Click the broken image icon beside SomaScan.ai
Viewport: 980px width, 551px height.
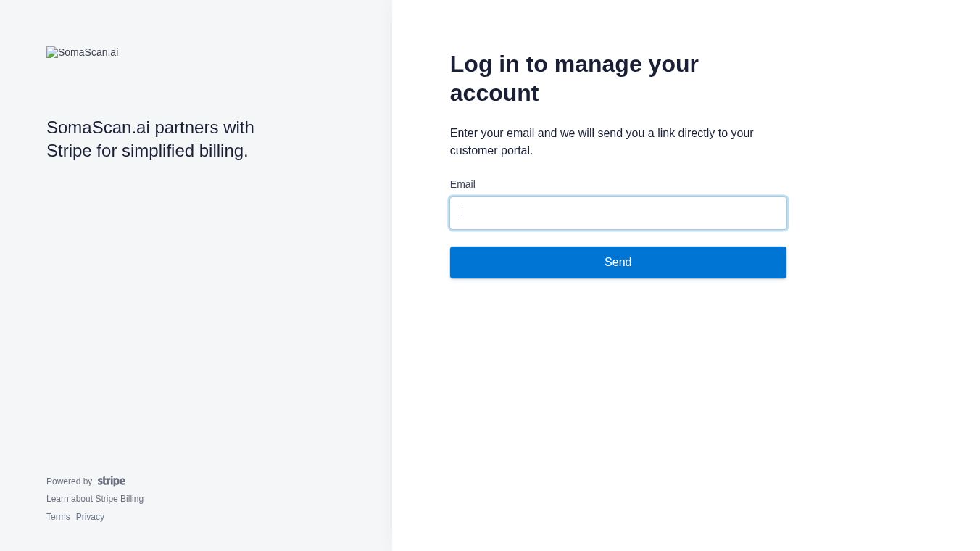51,52
